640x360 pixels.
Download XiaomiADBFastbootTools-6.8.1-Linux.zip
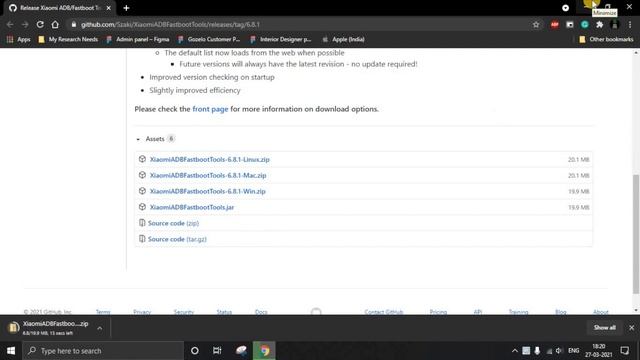click(x=210, y=160)
